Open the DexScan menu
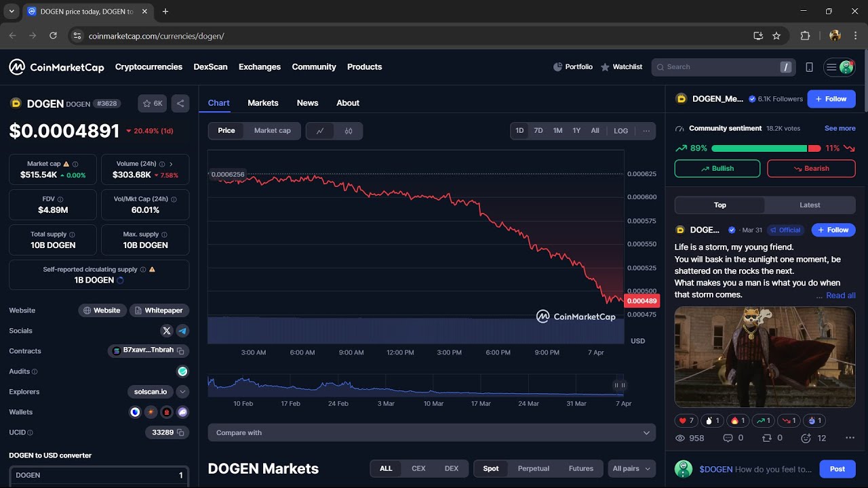The height and width of the screenshot is (488, 868). [210, 67]
